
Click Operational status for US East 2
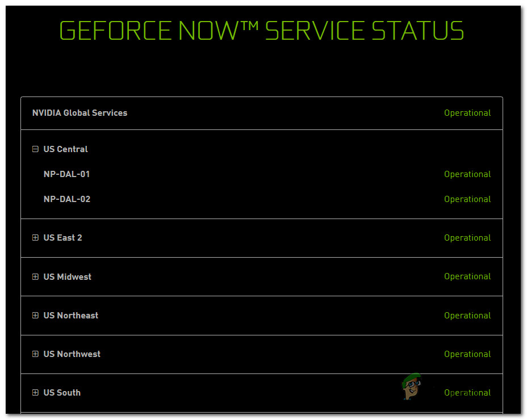click(x=467, y=238)
